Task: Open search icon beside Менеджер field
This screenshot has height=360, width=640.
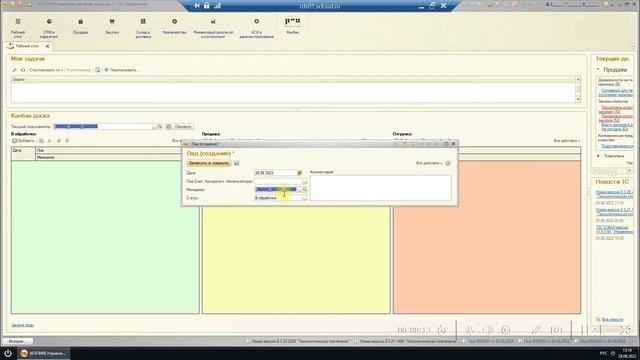Action: pos(304,189)
